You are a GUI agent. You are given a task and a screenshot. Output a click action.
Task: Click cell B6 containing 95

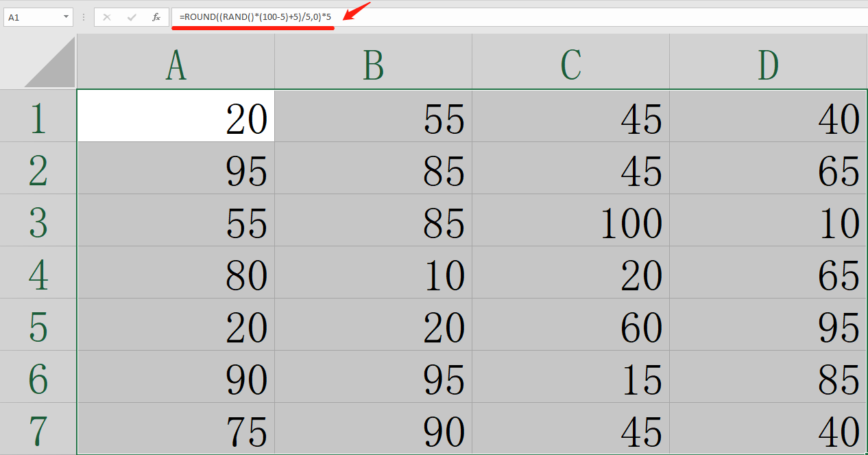(x=374, y=377)
